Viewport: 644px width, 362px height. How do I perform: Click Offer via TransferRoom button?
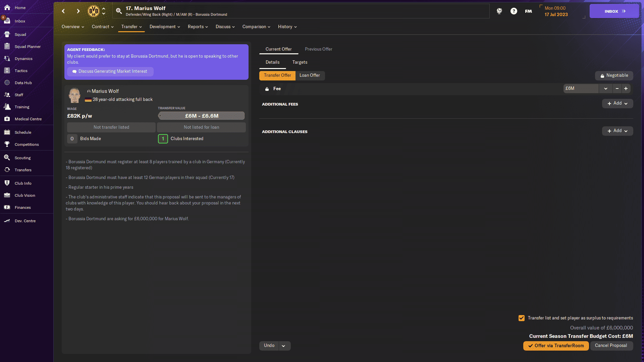click(x=556, y=346)
